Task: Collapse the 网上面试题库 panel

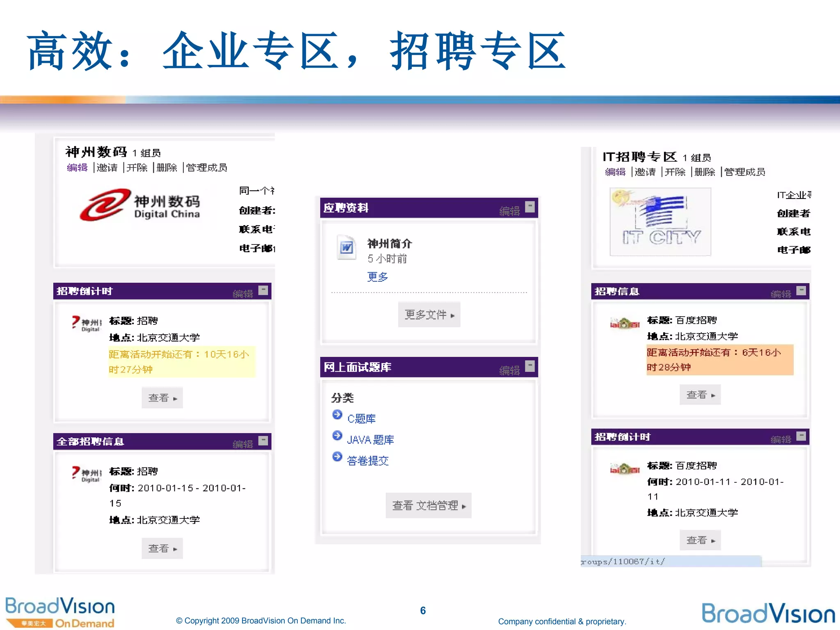Action: tap(530, 366)
